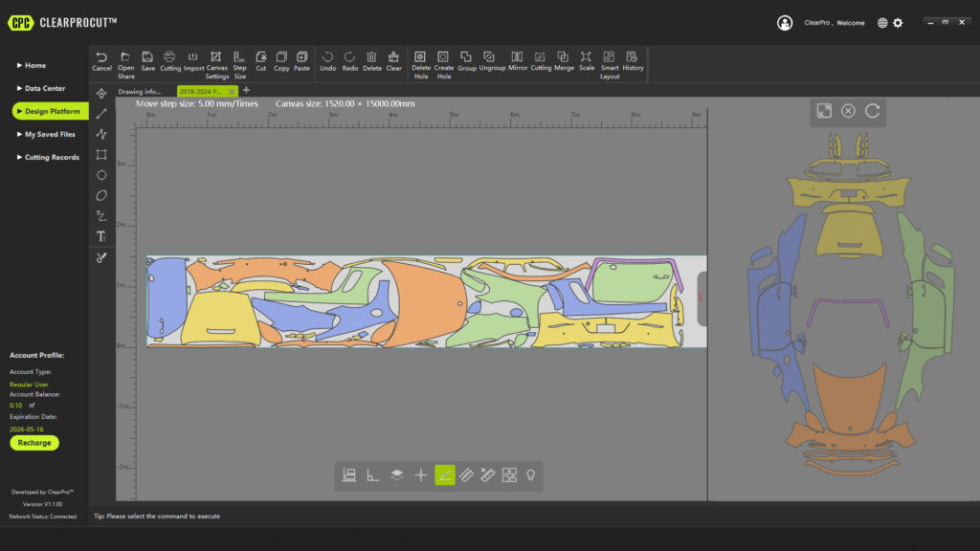This screenshot has width=980, height=551.
Task: Close the 2018-2024 P... tab
Action: tap(232, 91)
